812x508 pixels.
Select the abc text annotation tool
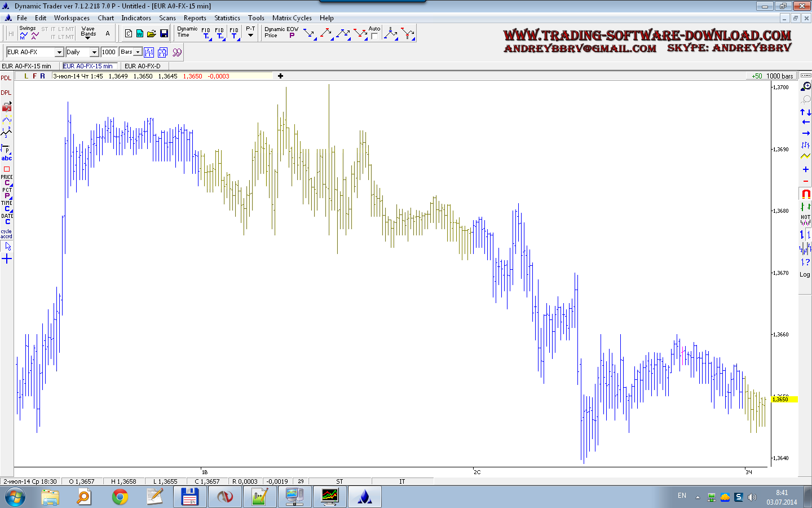click(x=7, y=159)
